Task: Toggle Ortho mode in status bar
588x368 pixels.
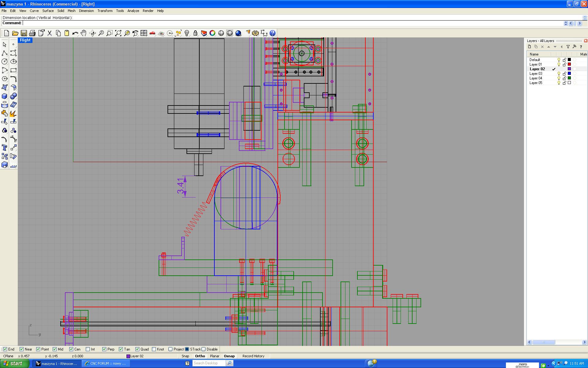Action: pyautogui.click(x=200, y=356)
